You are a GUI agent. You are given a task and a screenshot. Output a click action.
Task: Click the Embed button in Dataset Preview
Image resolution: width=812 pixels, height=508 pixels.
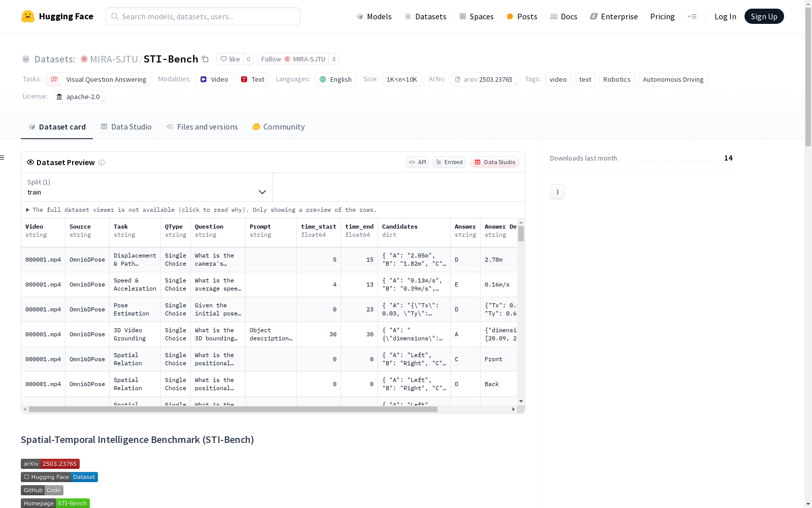pyautogui.click(x=449, y=162)
